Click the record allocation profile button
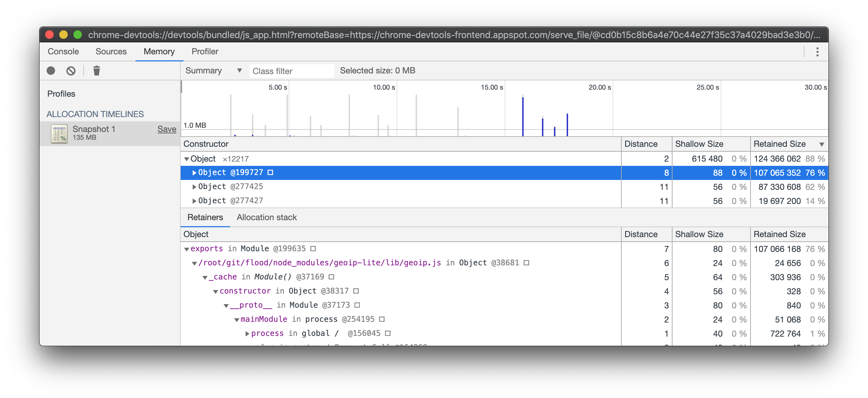Screen dimensions: 868x398 pyautogui.click(x=51, y=71)
